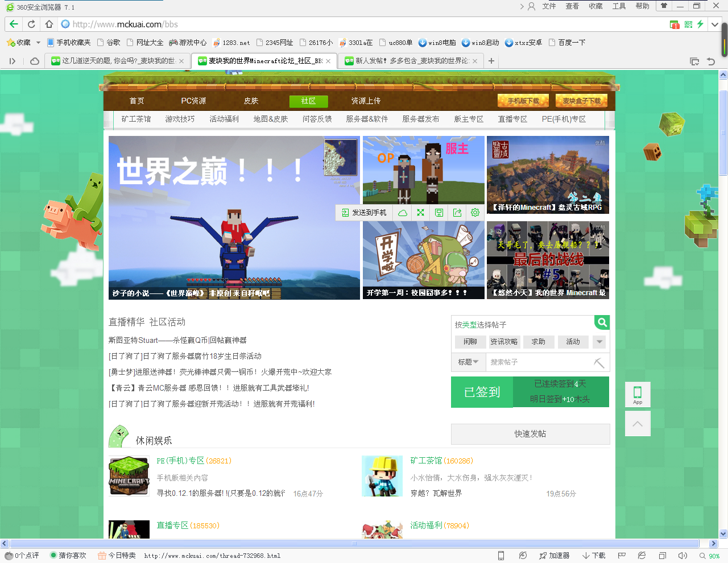Open the mobile phone icon in status bar

click(x=501, y=556)
